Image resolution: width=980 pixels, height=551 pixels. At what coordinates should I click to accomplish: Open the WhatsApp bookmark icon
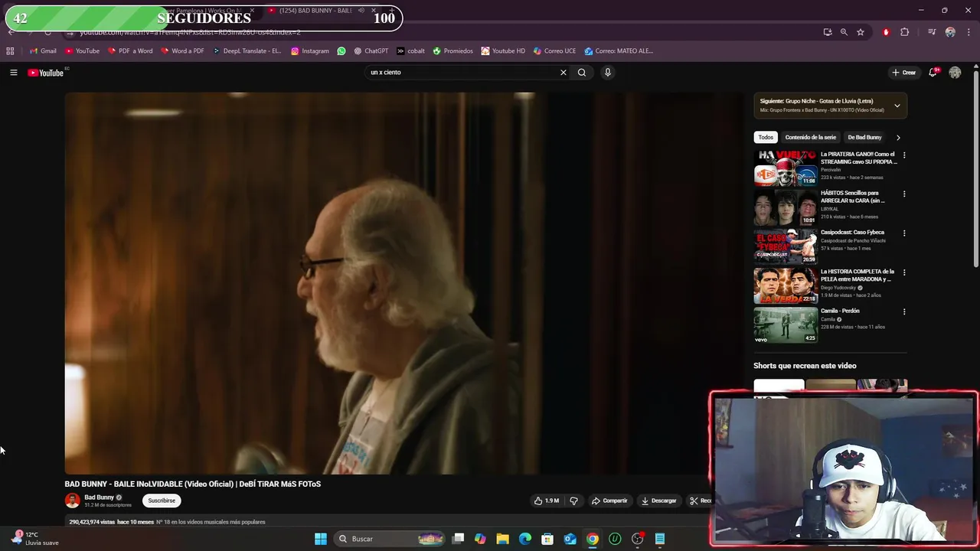pyautogui.click(x=341, y=51)
